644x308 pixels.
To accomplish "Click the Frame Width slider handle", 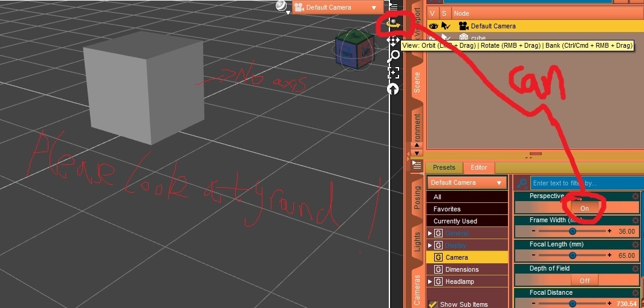I will 573,231.
